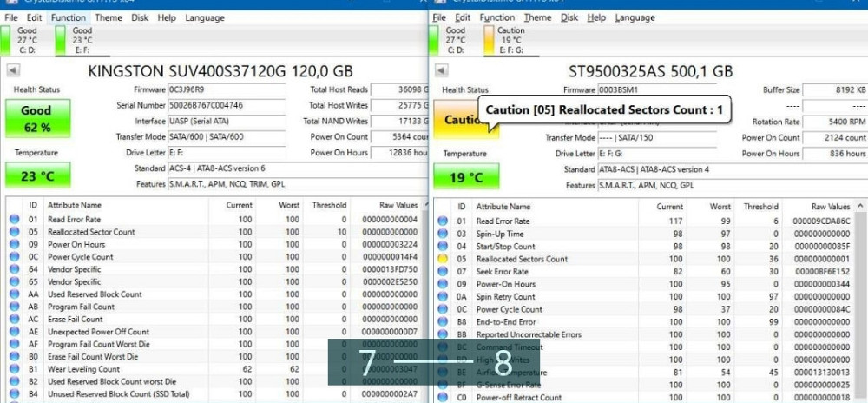The image size is (868, 403).
Task: Click status icon for Start/Stop Count
Action: point(443,247)
